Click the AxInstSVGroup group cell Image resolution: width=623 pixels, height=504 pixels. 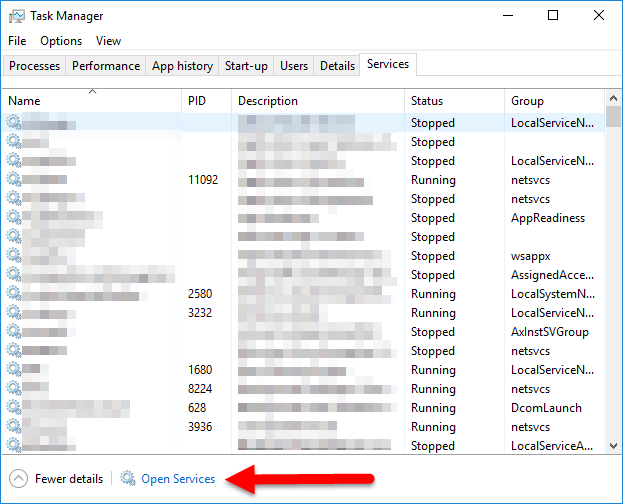[549, 332]
